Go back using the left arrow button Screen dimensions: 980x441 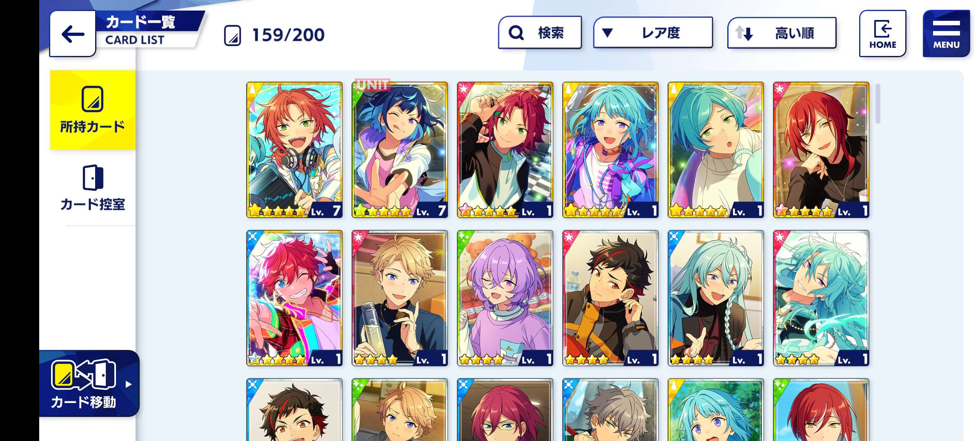pyautogui.click(x=73, y=34)
